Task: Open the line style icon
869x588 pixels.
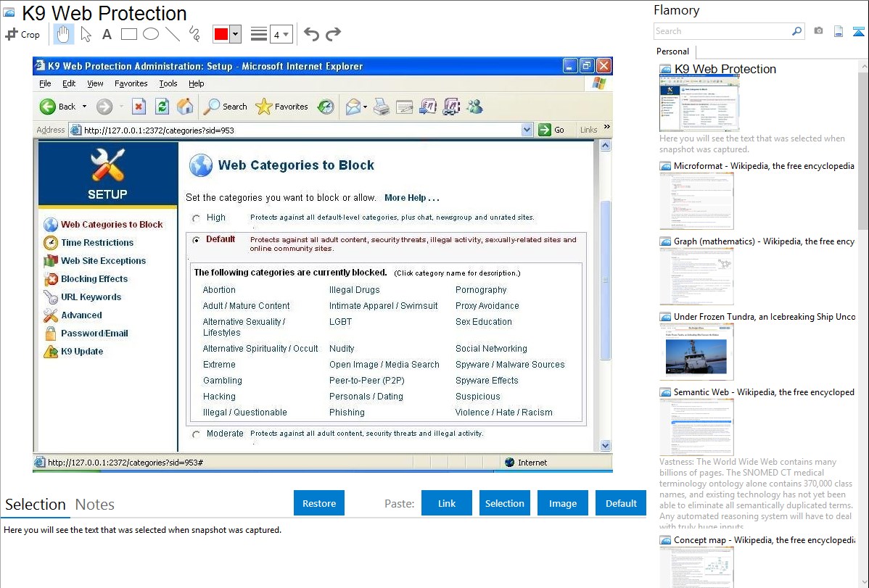Action: (258, 34)
